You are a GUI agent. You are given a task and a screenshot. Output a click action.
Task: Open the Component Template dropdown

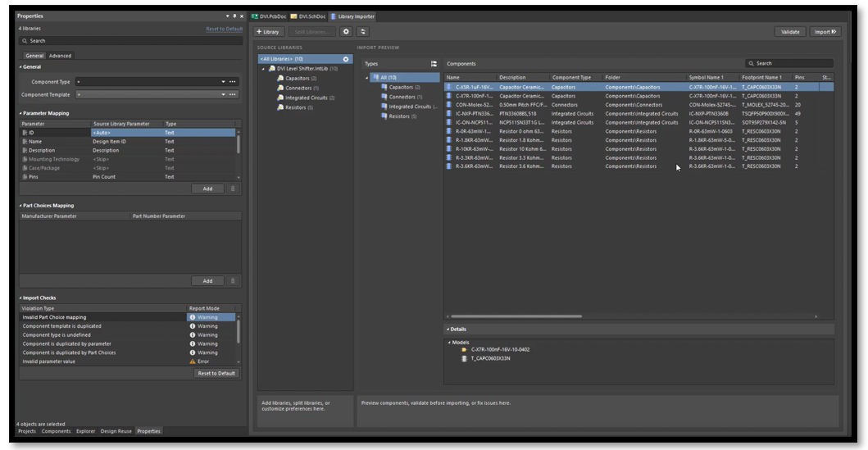pyautogui.click(x=223, y=95)
